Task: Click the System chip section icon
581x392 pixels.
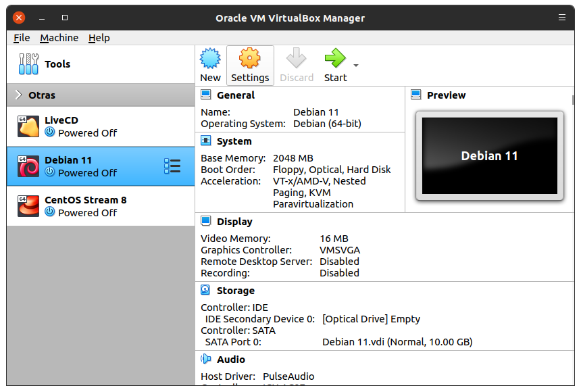Action: click(x=206, y=141)
